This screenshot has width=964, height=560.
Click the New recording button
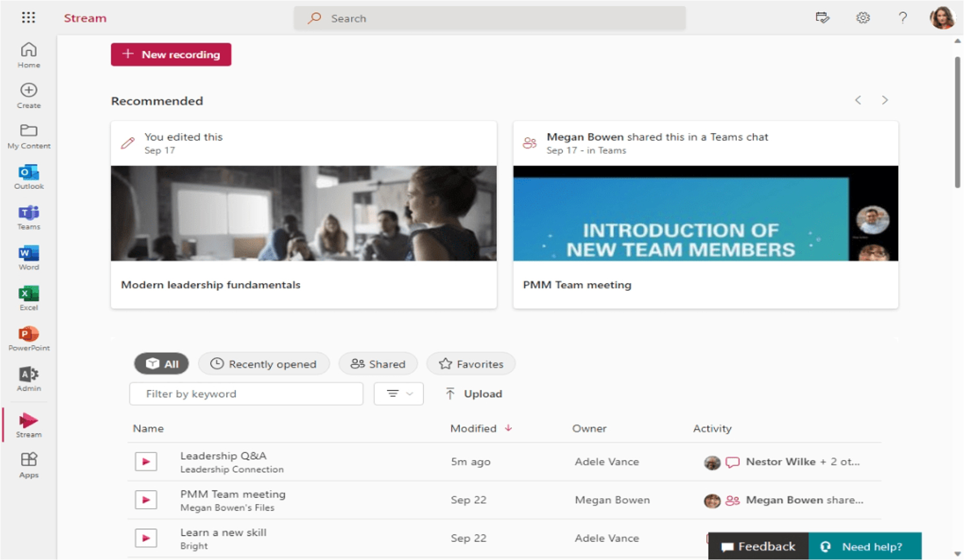pyautogui.click(x=171, y=54)
